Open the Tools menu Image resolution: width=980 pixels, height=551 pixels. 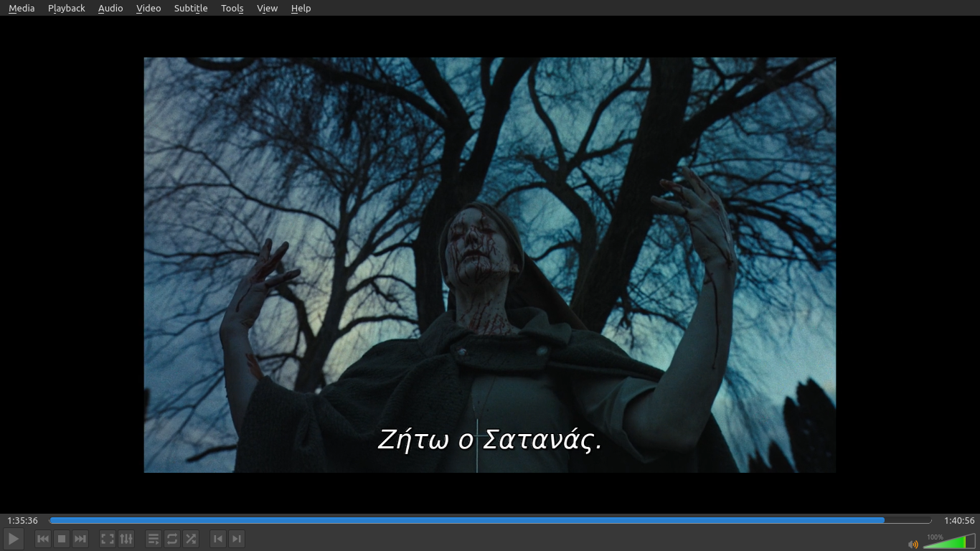(232, 8)
